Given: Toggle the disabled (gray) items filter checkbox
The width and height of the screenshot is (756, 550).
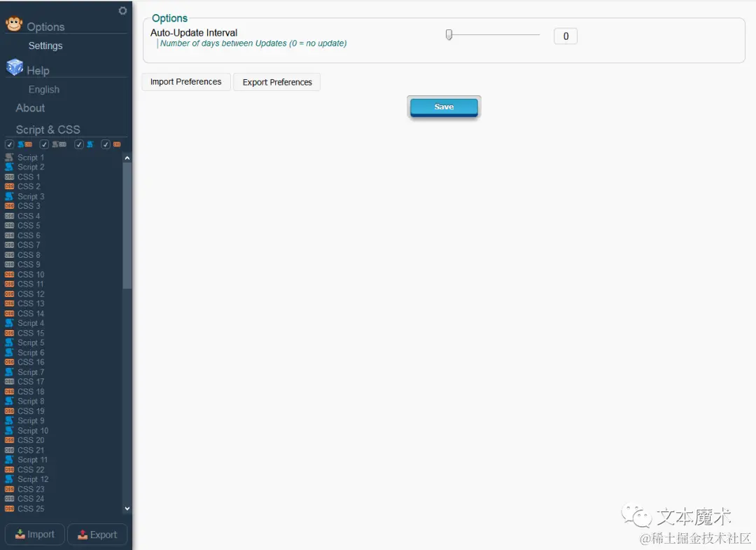Looking at the screenshot, I should 44,144.
